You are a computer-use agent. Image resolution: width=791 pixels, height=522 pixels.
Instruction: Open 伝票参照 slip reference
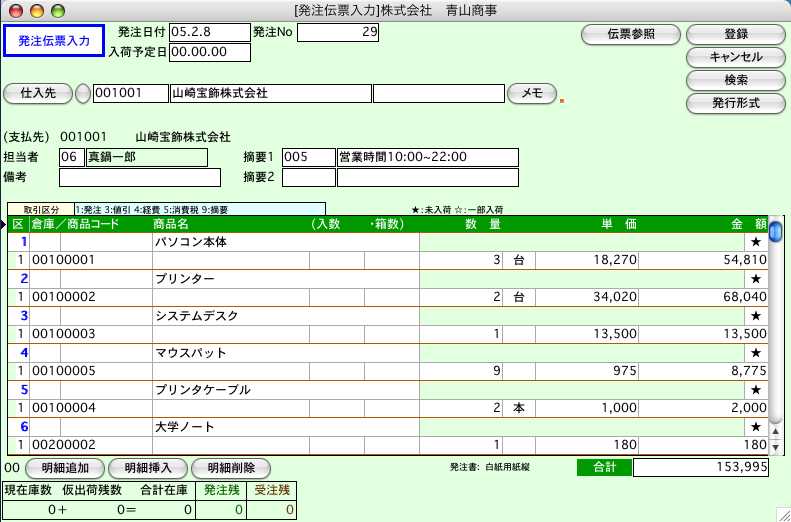[630, 34]
